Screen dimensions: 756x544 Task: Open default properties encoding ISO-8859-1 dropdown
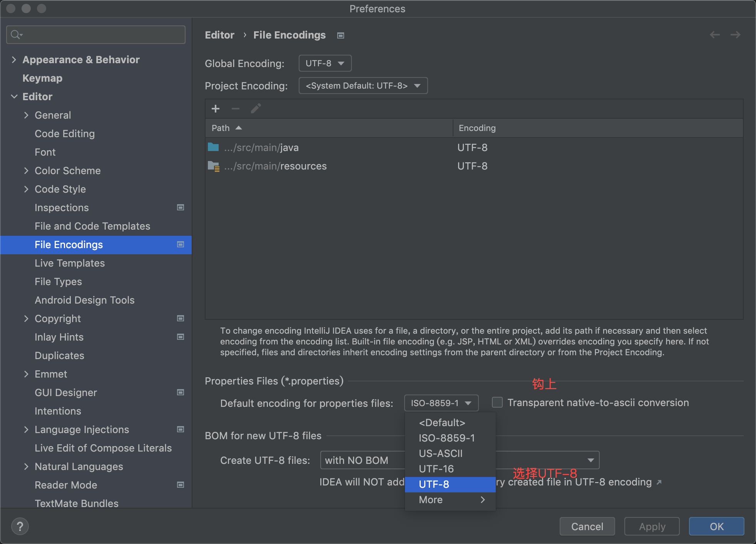(441, 403)
